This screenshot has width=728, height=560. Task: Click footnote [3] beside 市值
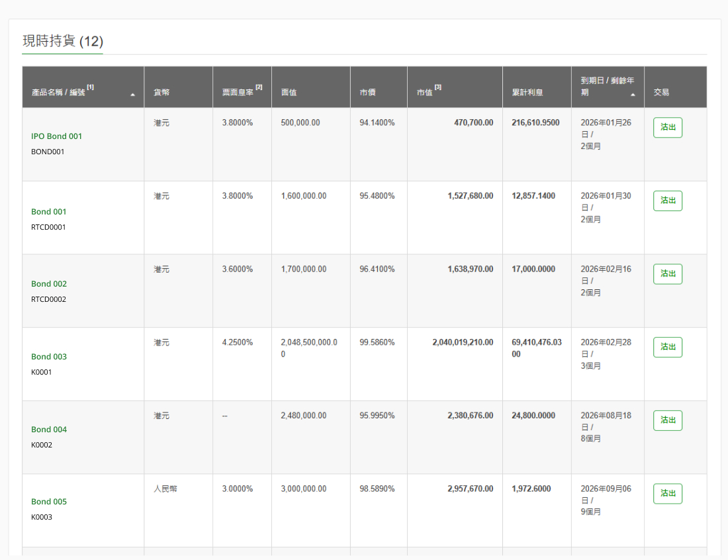tap(438, 87)
